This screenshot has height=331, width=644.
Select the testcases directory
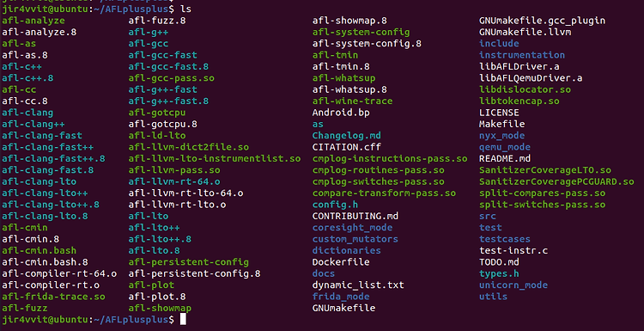click(x=505, y=239)
